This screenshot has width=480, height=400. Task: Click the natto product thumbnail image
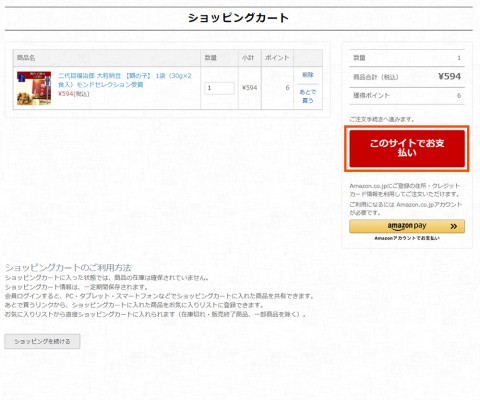pyautogui.click(x=34, y=88)
